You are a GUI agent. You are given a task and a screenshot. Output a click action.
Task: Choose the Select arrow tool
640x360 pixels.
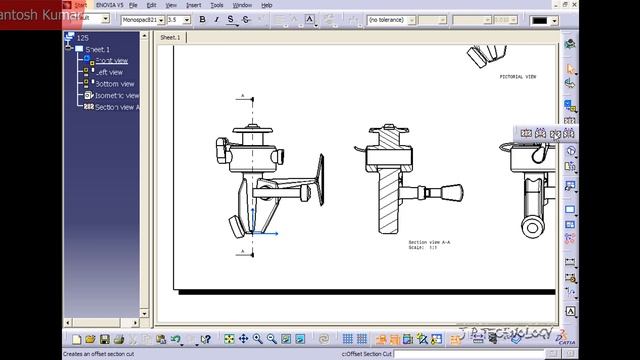click(570, 69)
